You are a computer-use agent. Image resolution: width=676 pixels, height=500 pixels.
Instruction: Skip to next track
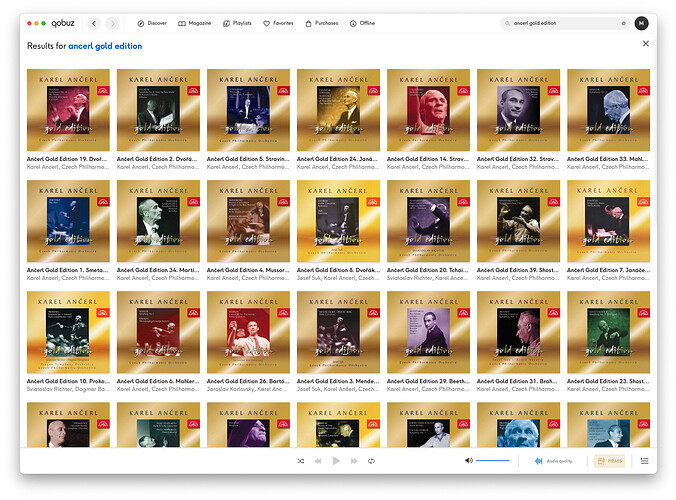point(354,461)
